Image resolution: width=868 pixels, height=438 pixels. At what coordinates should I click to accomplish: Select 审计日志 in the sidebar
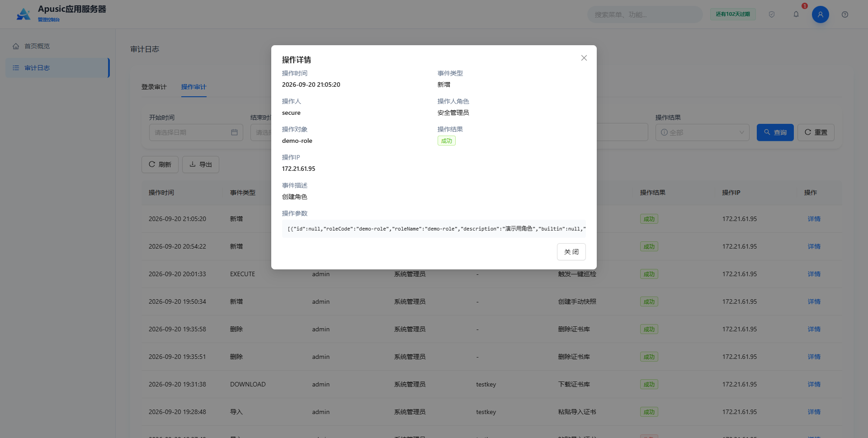click(x=57, y=68)
